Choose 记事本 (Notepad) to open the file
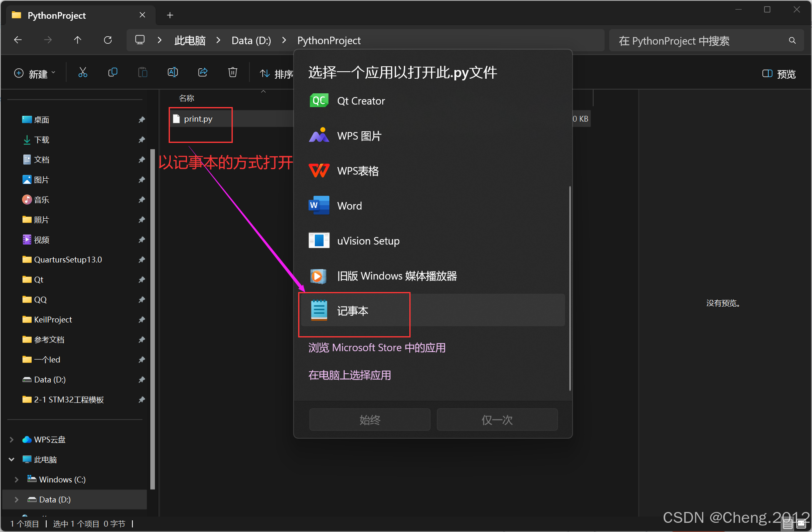The width and height of the screenshot is (812, 532). point(352,311)
